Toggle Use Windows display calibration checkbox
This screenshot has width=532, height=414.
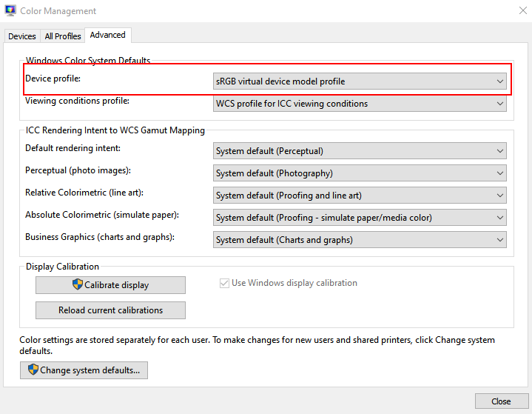pos(224,283)
